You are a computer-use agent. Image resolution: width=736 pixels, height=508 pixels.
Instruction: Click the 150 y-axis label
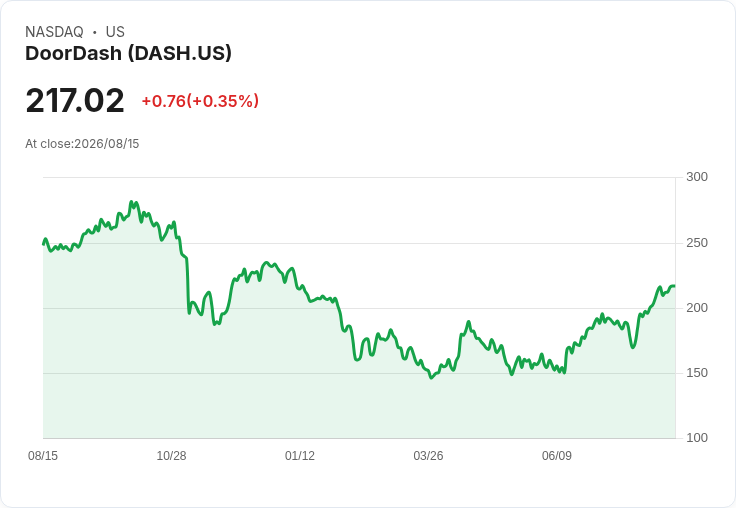coord(697,373)
